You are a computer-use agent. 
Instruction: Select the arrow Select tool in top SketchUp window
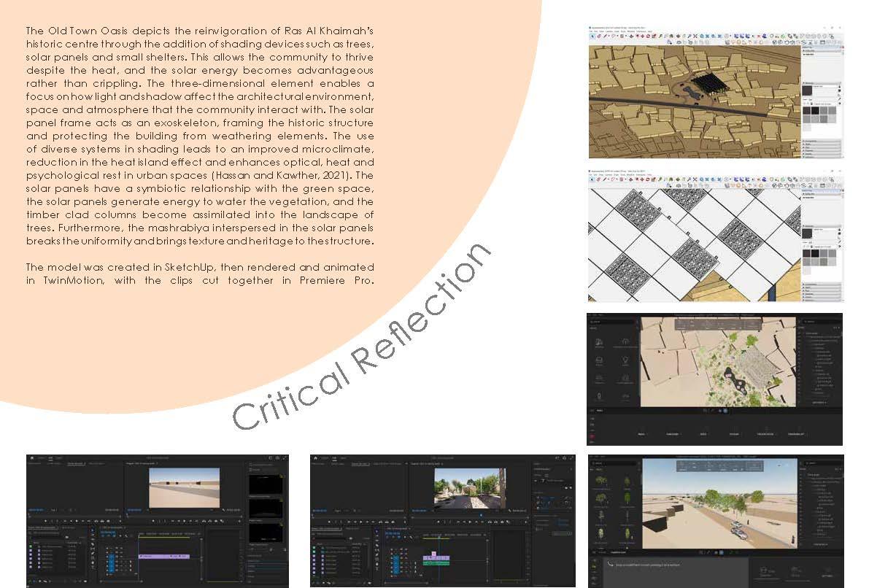(593, 36)
